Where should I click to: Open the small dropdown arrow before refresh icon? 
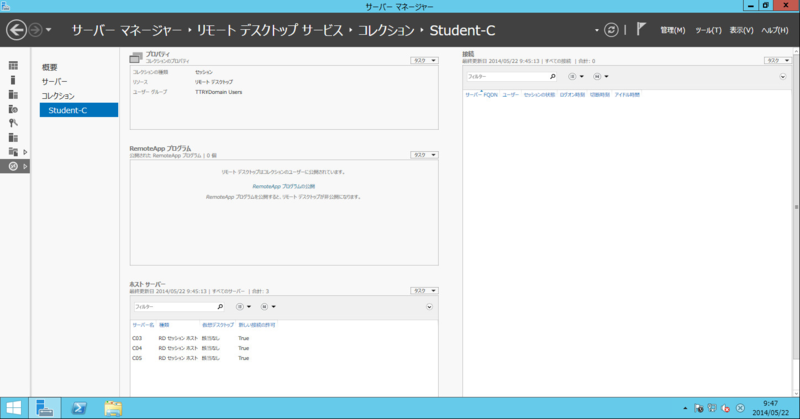pyautogui.click(x=596, y=31)
